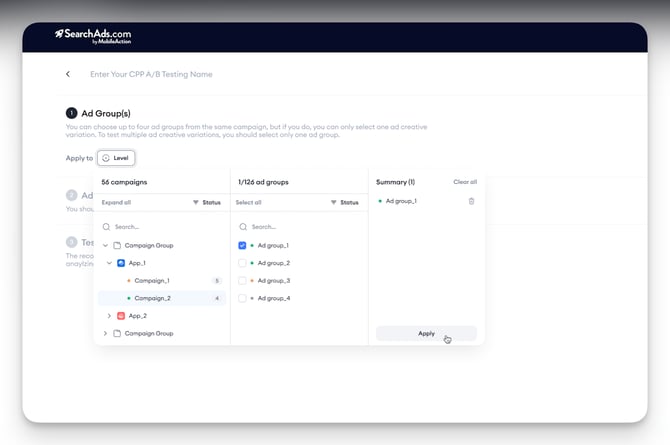Click the search magnifier icon in the ad groups column
Viewport: 670px width, 445px height.
[x=243, y=227]
